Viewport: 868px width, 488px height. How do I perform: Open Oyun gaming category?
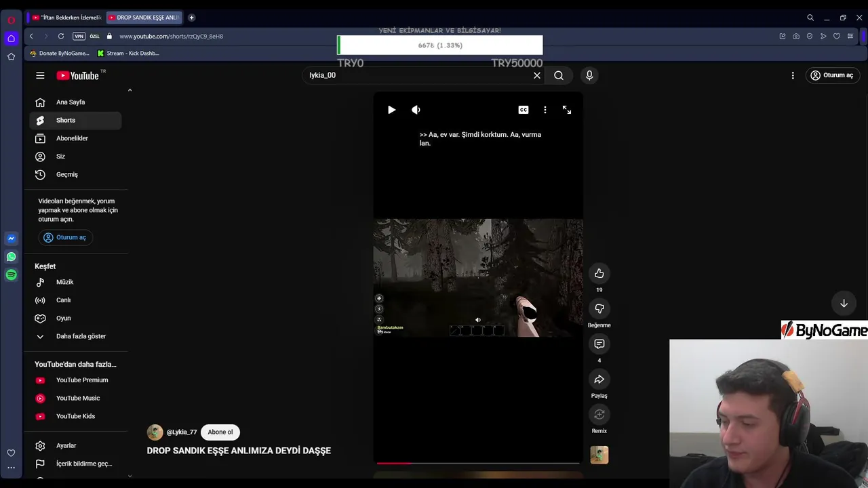pyautogui.click(x=75, y=318)
